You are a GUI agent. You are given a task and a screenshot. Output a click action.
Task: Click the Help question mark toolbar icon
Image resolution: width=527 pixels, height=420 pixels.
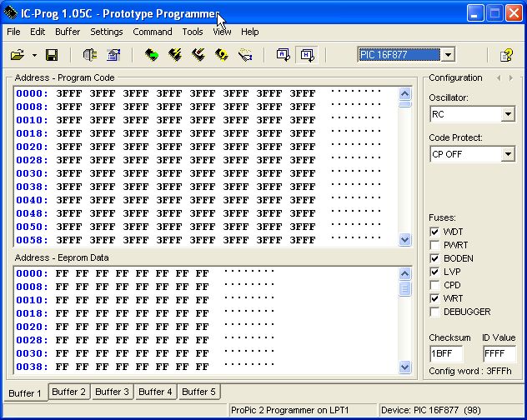(x=506, y=55)
